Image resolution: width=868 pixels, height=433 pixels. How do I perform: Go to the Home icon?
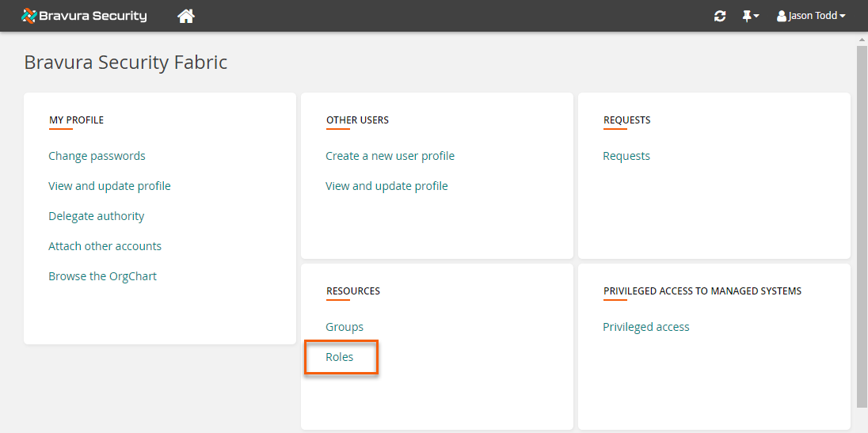tap(186, 16)
